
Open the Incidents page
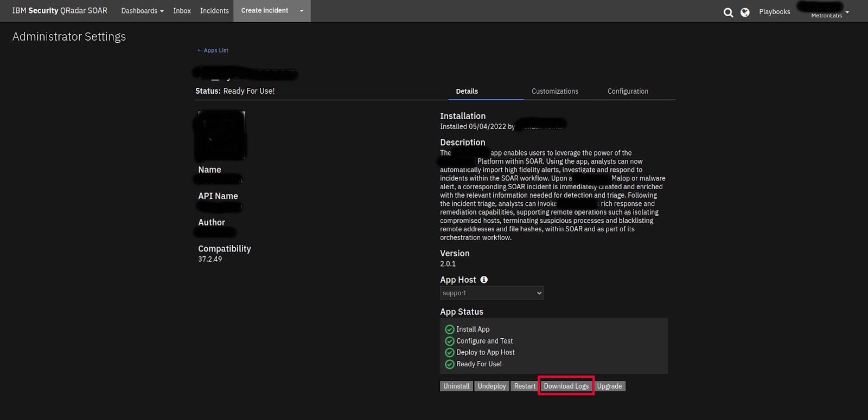click(x=214, y=11)
